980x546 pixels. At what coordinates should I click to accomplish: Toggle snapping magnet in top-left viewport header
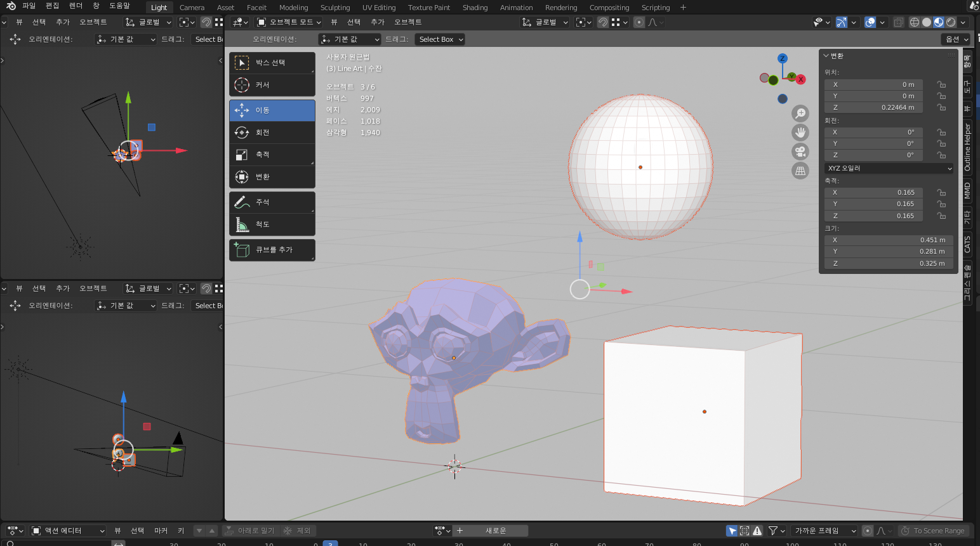(x=206, y=22)
